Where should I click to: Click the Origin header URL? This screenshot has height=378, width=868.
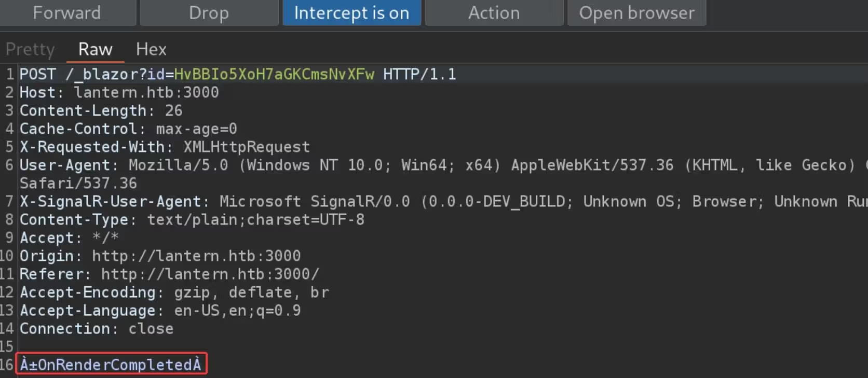pos(196,256)
